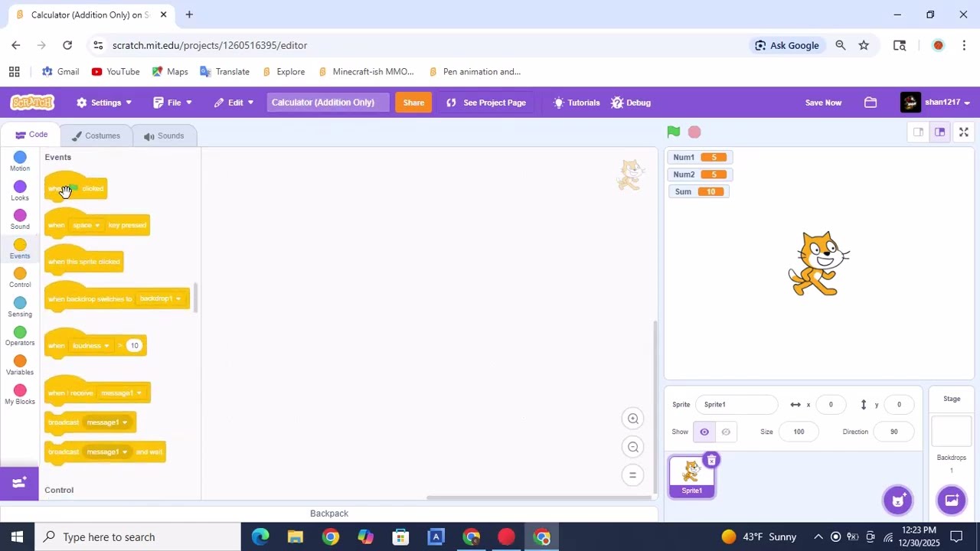This screenshot has height=551, width=980.
Task: Open the backdrop1 dropdown on backdrop block
Action: [160, 298]
